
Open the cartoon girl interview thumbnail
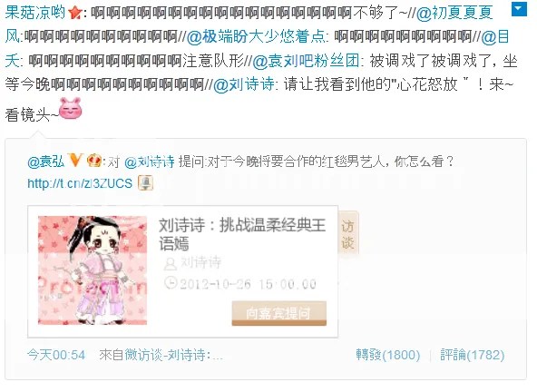(93, 270)
